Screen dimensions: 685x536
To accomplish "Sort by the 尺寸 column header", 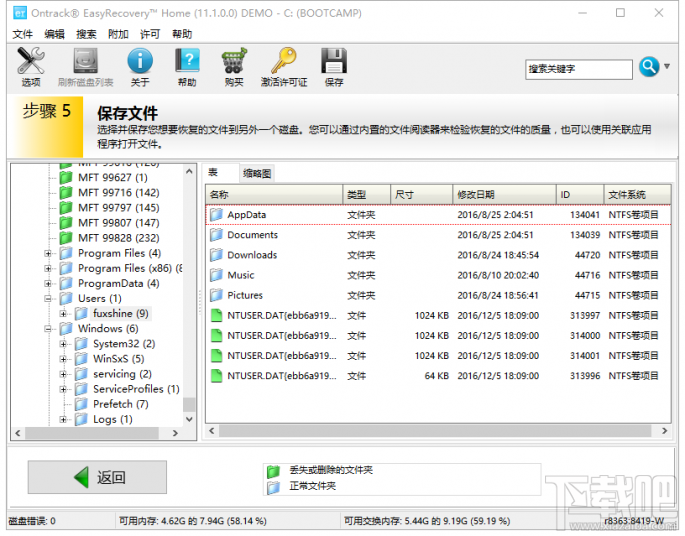I will (421, 194).
